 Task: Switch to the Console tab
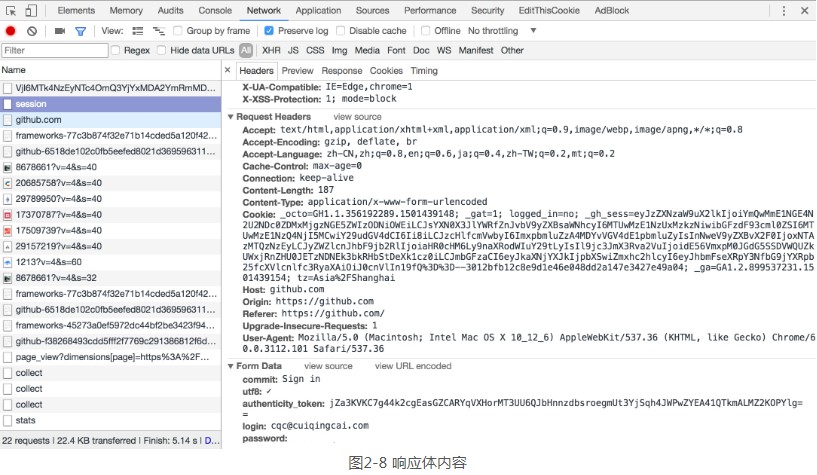[215, 10]
